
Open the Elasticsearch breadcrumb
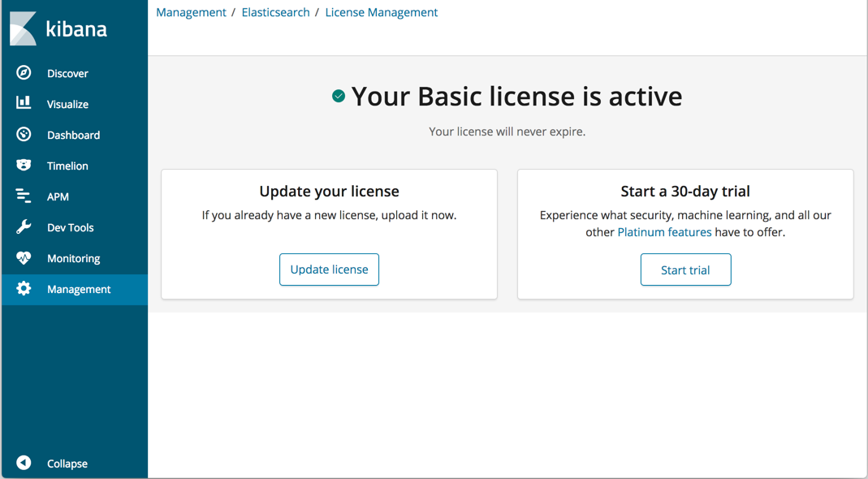[275, 12]
